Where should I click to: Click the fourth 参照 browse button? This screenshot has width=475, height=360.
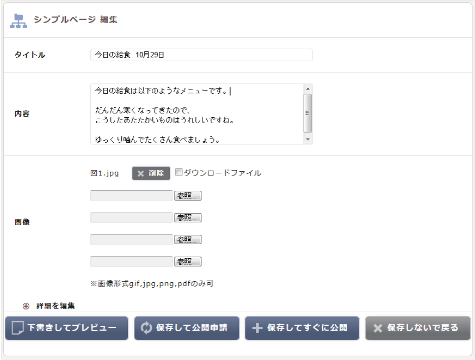(188, 261)
